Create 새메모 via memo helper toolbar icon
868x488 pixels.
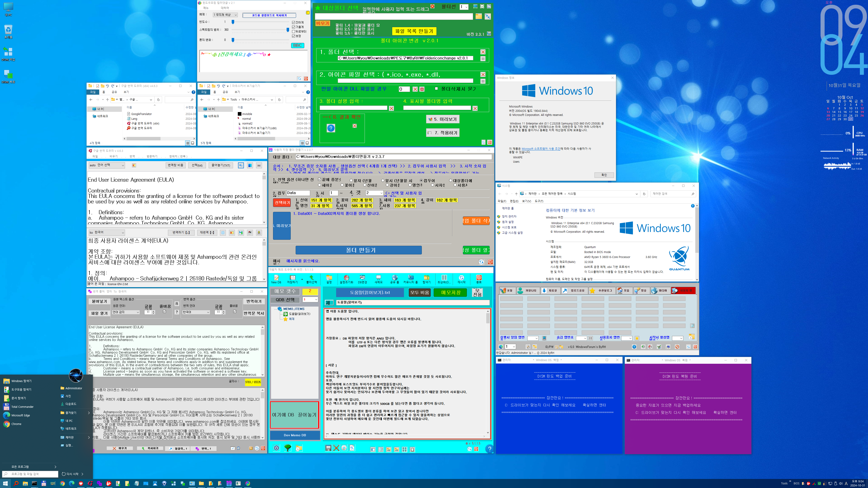[378, 279]
